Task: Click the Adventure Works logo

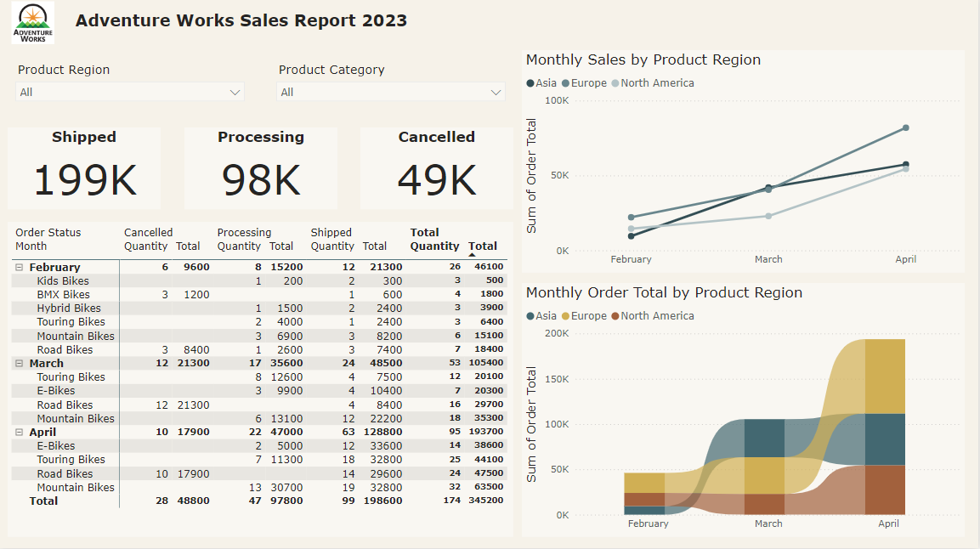Action: click(x=33, y=23)
